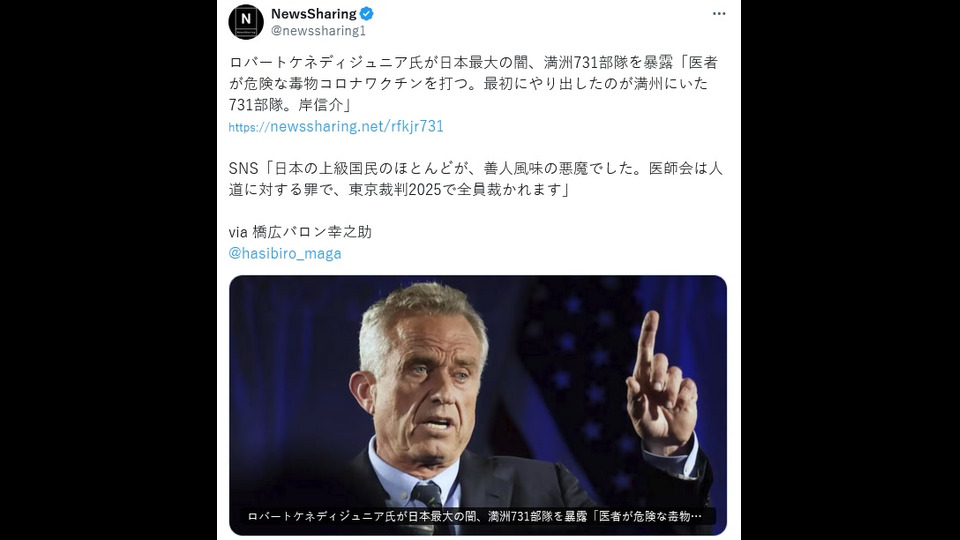Follow the newssharing.net/rfkjr731 link
Screen dimensions: 960x540
point(336,126)
